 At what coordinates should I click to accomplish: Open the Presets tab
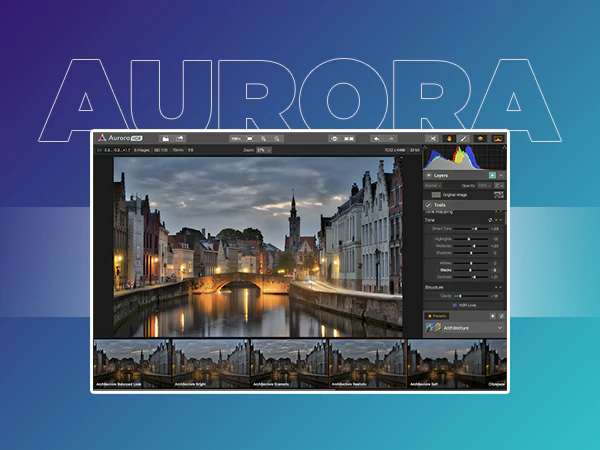437,315
